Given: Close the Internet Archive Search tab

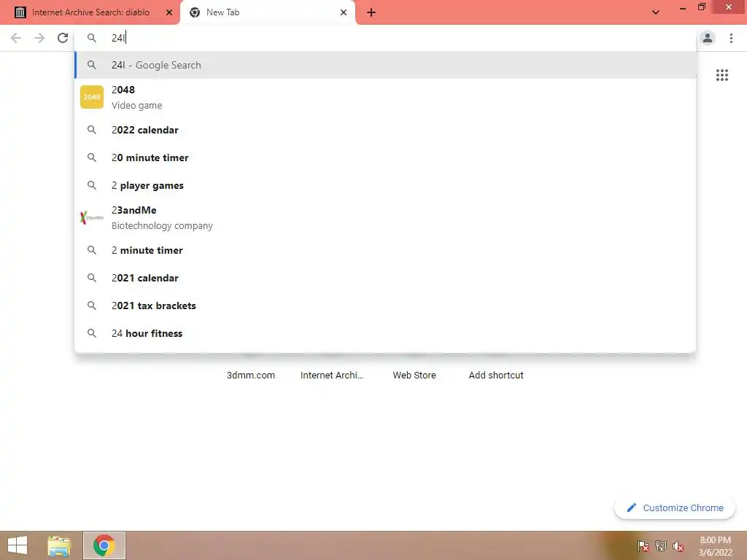Looking at the screenshot, I should 169,12.
